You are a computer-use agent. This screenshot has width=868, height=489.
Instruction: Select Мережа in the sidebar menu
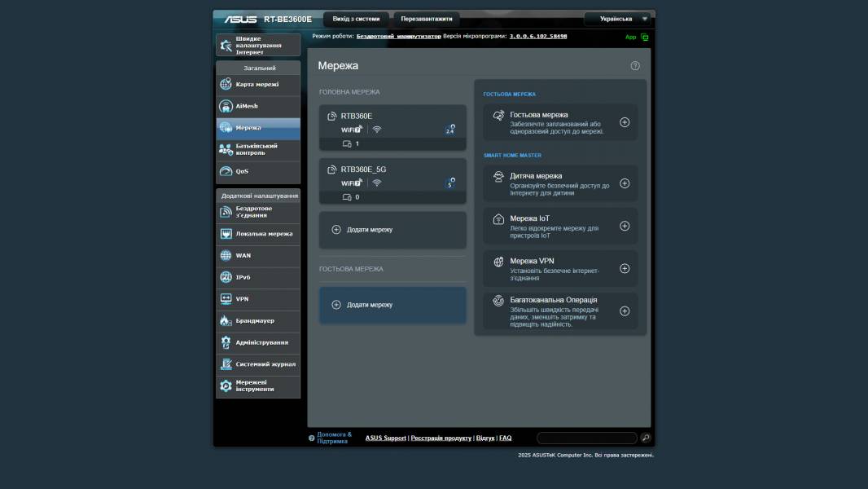[x=258, y=128]
